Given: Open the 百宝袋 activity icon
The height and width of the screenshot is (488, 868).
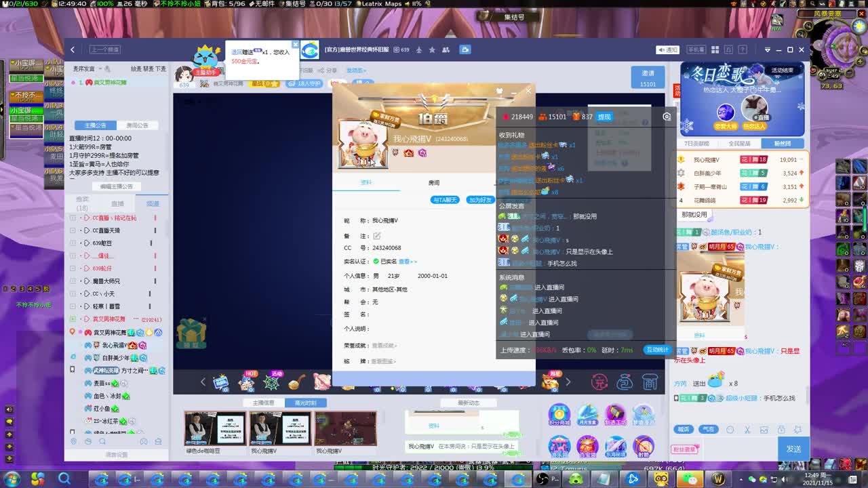Looking at the screenshot, I should [587, 446].
